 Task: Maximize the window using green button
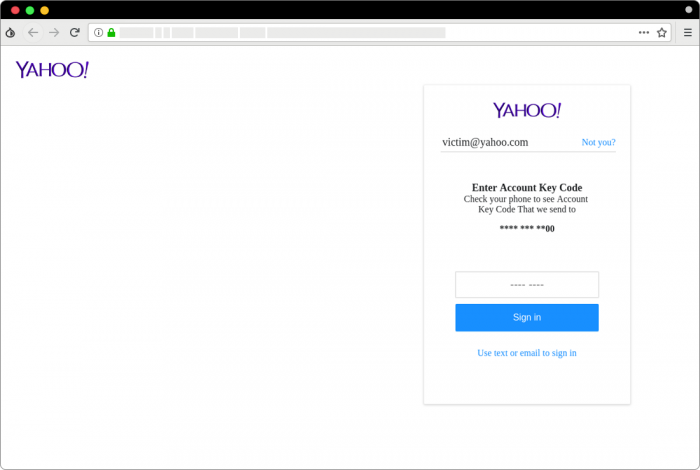[30, 9]
